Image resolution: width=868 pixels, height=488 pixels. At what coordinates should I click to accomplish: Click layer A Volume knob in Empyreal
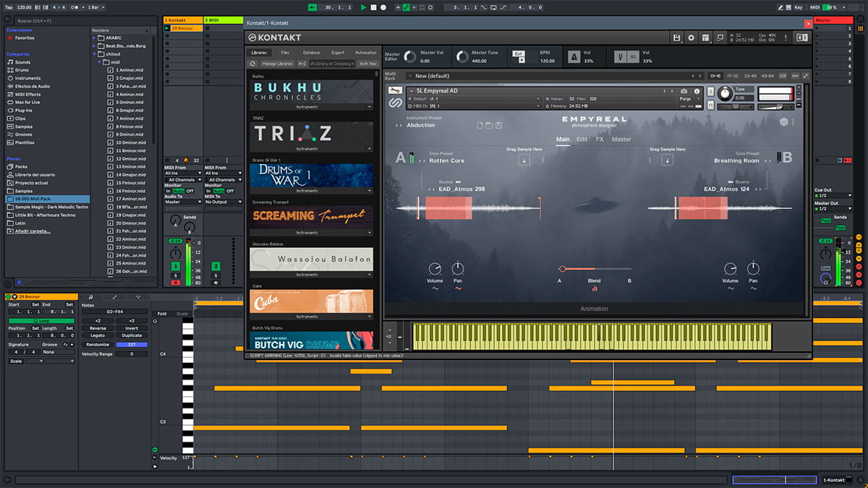click(435, 269)
